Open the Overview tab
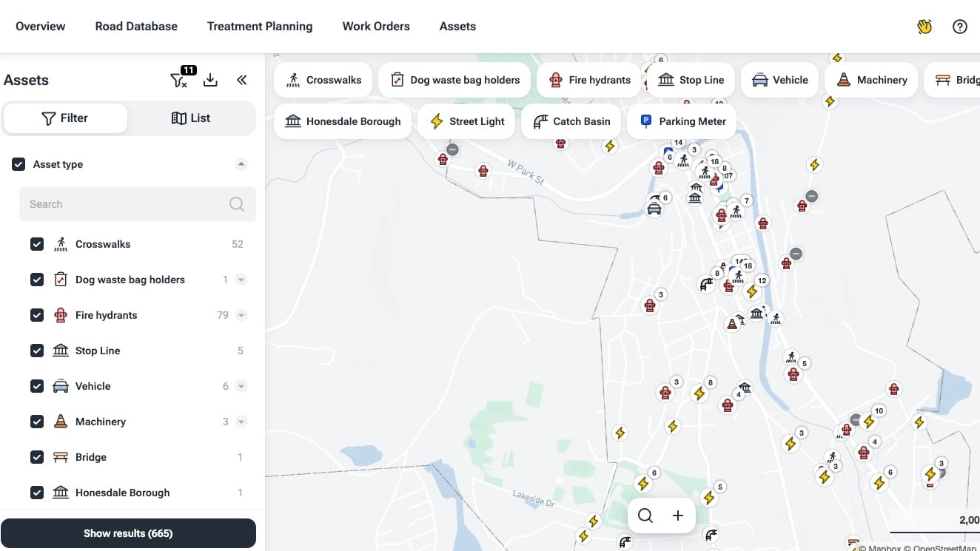Screen dimensions: 980x551 41,27
